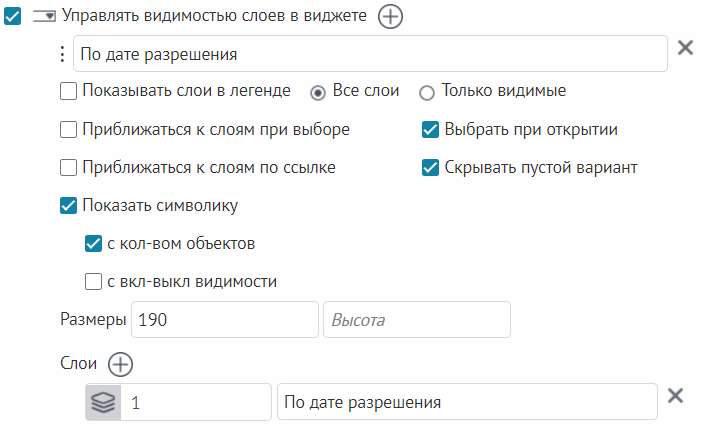
Task: Add a new layer with Слои plus
Action: coord(120,365)
